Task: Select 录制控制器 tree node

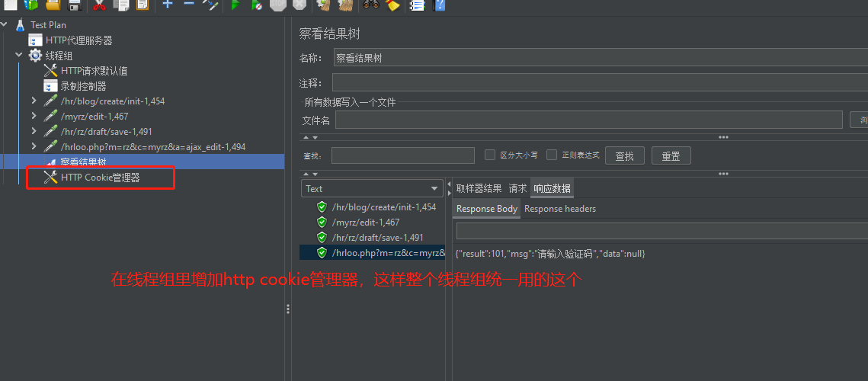Action: click(84, 86)
